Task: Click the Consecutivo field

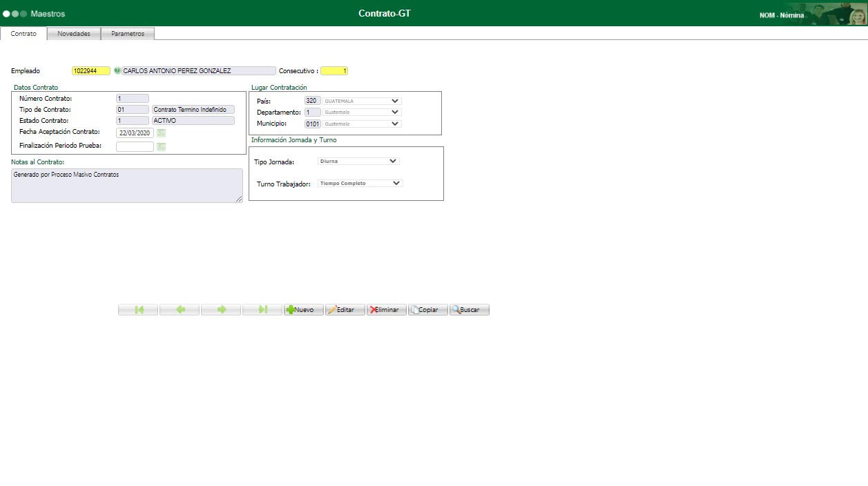Action: (x=334, y=70)
